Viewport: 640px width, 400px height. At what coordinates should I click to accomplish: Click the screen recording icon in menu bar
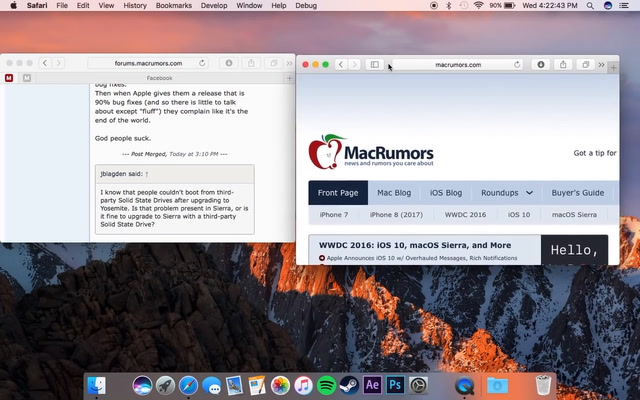pos(434,5)
